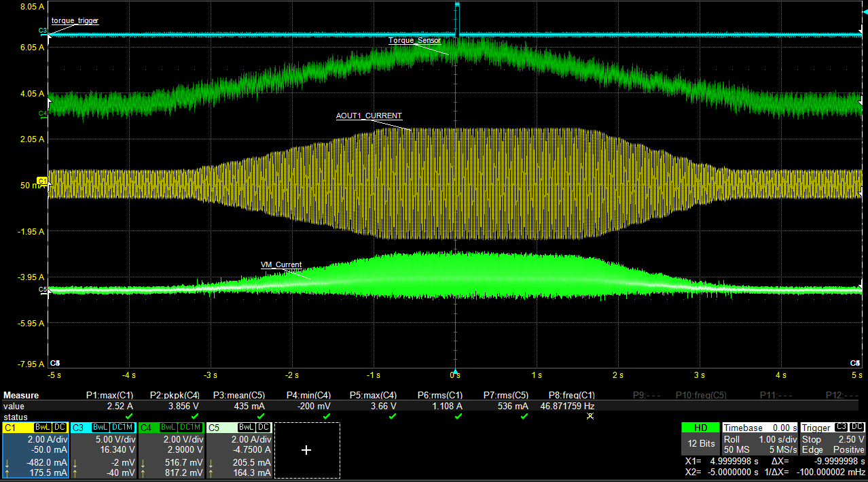Open the Measure table header
This screenshot has height=482, width=868.
(x=21, y=395)
